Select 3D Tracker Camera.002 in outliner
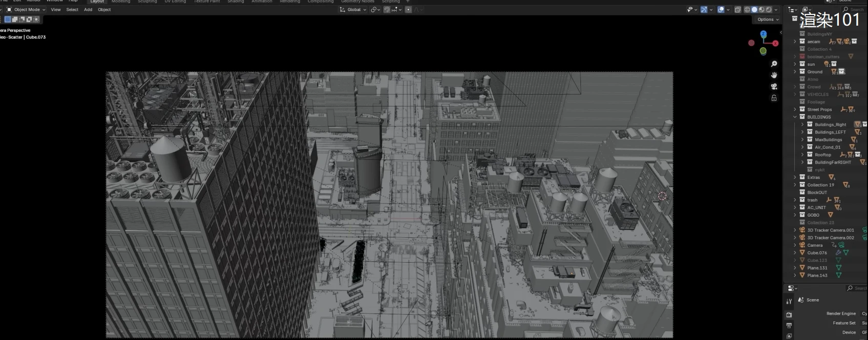The height and width of the screenshot is (340, 868). 830,238
